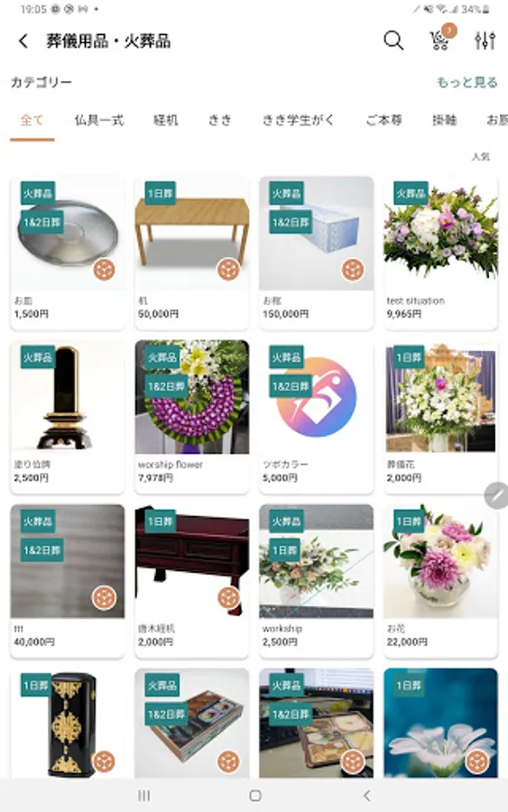
Task: Open the worship flower product card
Action: (x=191, y=416)
